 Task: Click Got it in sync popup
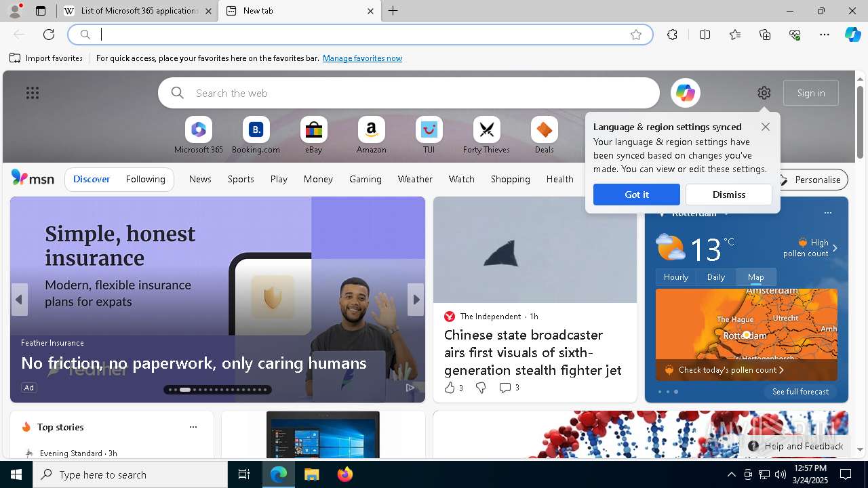click(x=637, y=195)
